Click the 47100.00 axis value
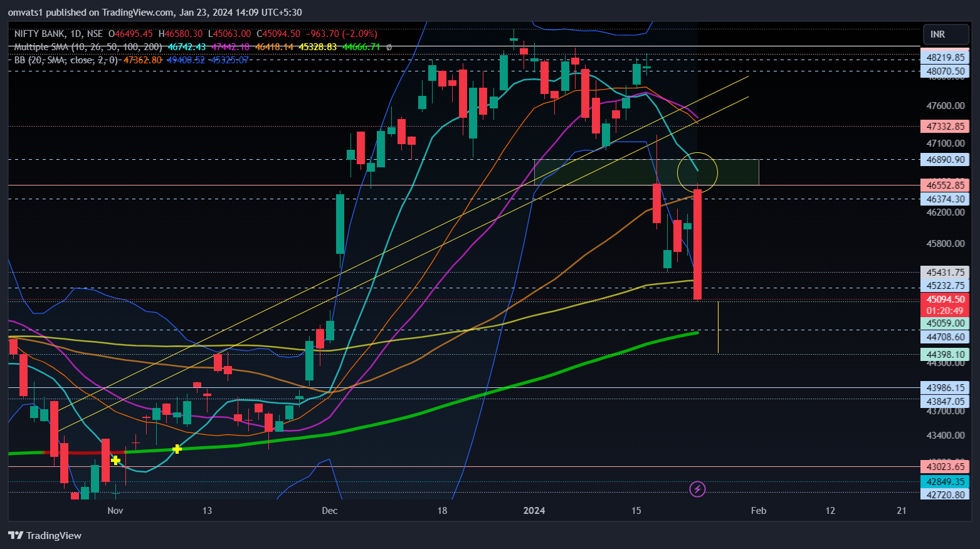 point(946,144)
